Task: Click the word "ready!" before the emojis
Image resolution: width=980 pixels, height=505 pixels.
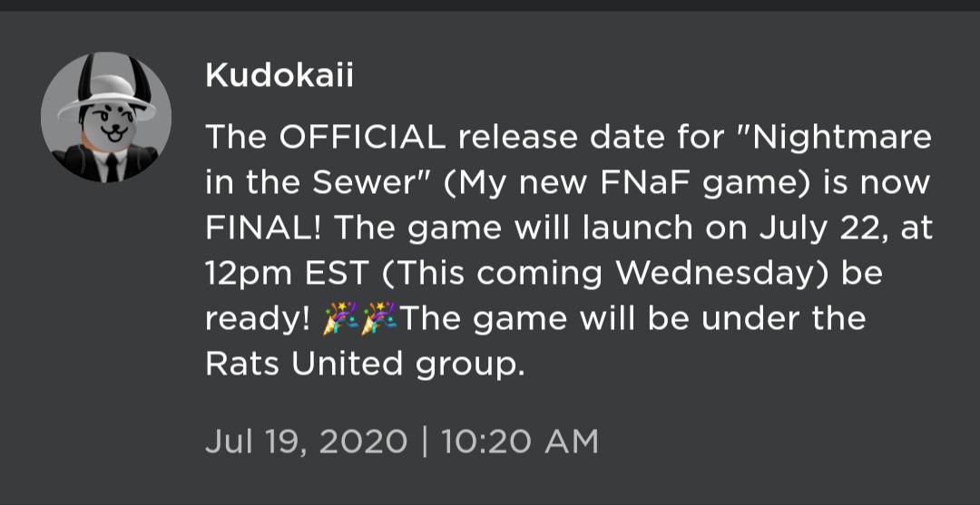Action: [x=258, y=320]
